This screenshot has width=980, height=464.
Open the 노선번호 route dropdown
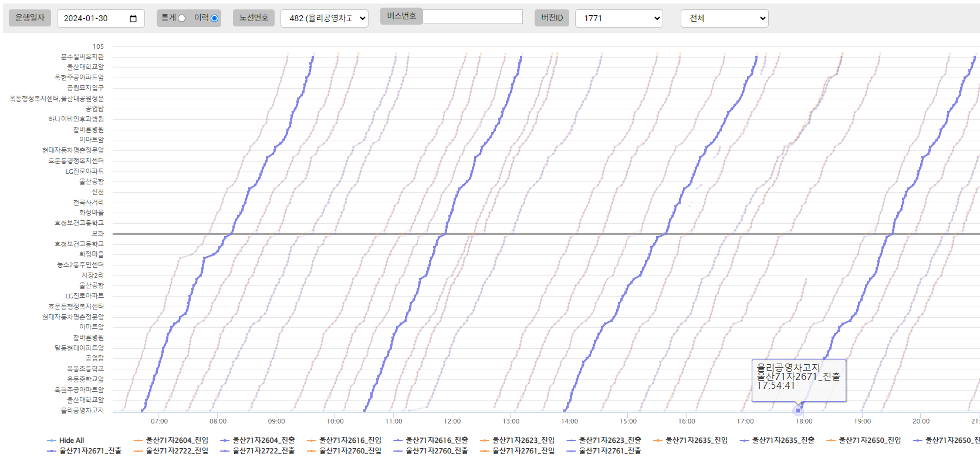(x=325, y=18)
